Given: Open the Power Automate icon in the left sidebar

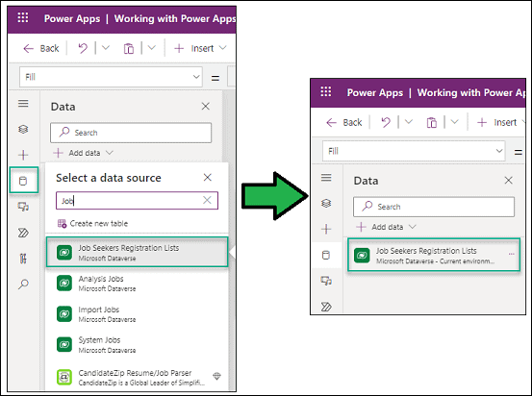Looking at the screenshot, I should (x=23, y=233).
